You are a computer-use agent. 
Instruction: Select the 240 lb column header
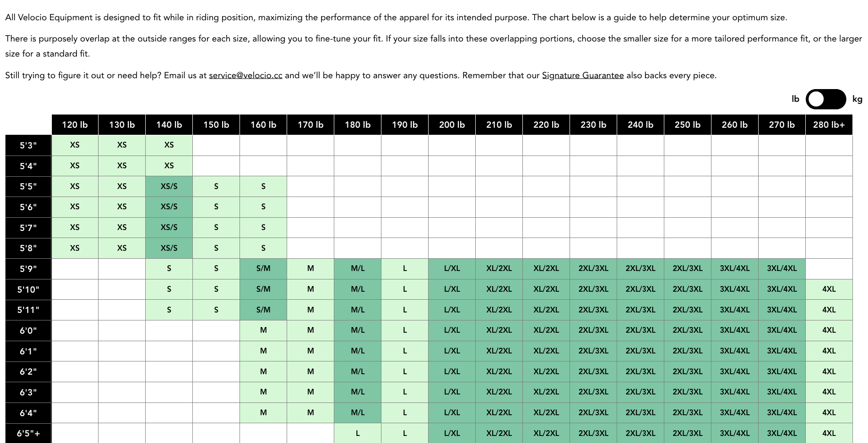point(640,125)
